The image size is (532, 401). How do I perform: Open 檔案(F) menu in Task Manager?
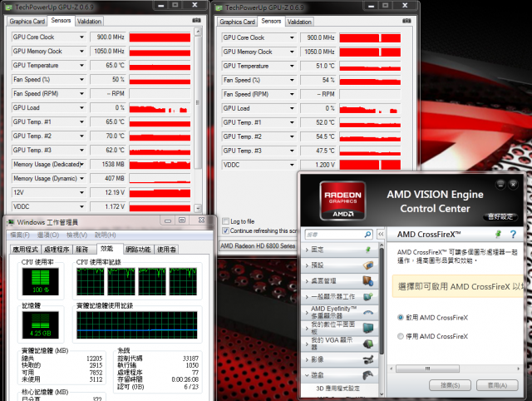[x=20, y=235]
